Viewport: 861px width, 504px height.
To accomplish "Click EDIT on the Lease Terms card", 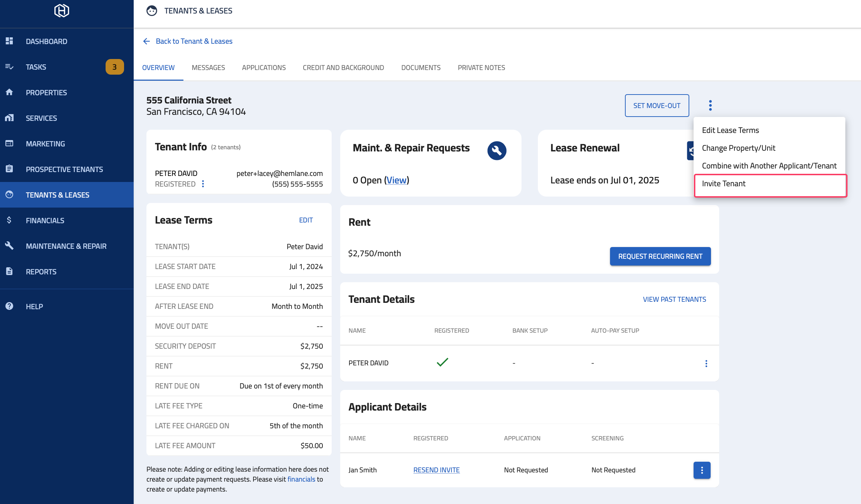I will tap(306, 220).
